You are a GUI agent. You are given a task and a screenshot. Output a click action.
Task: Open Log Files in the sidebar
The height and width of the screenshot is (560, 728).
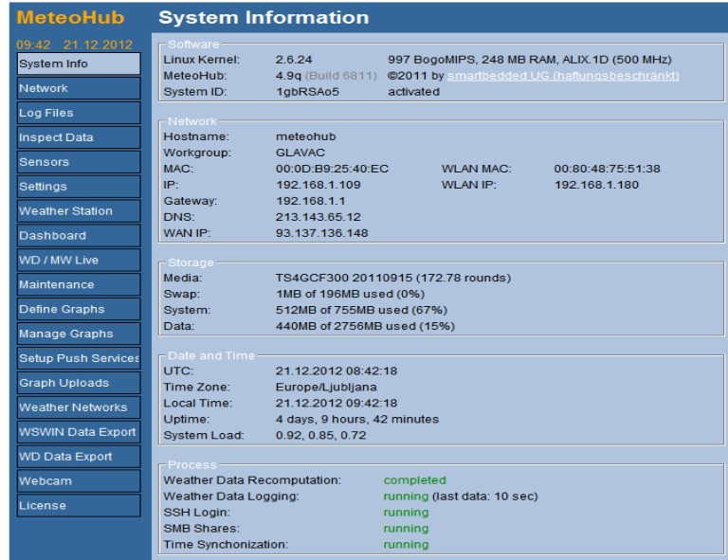(x=78, y=113)
